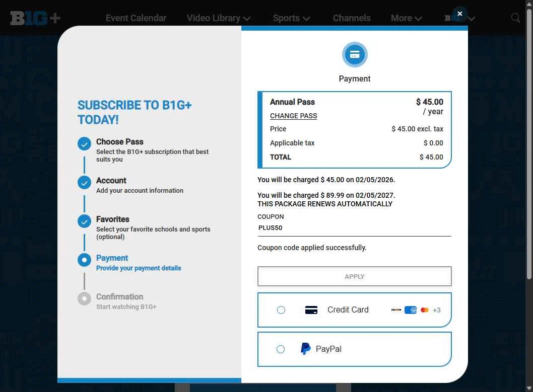Click the coupon input field containing PLUS50
This screenshot has width=533, height=392.
coord(355,228)
